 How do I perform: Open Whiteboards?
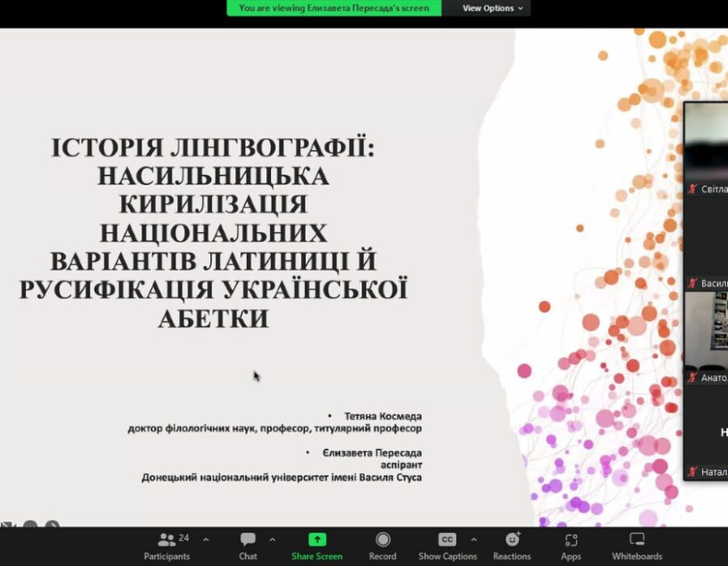coord(637,544)
